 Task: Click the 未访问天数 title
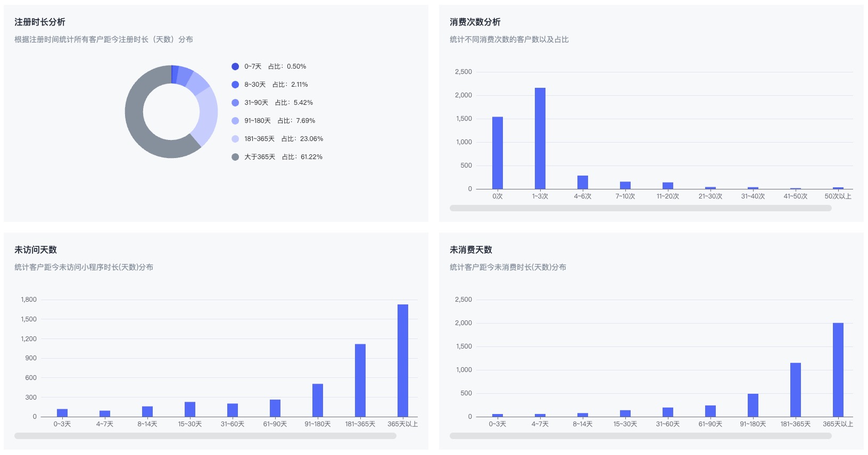36,250
